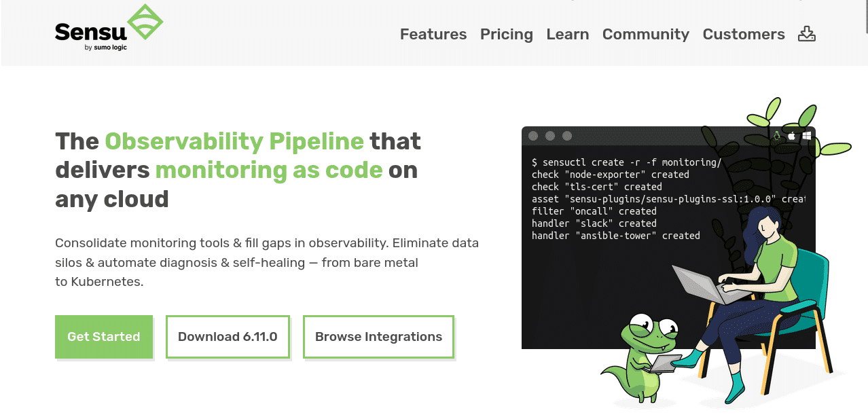The image size is (868, 417).
Task: Click the "Observability Pipeline" heading text
Action: coord(234,141)
